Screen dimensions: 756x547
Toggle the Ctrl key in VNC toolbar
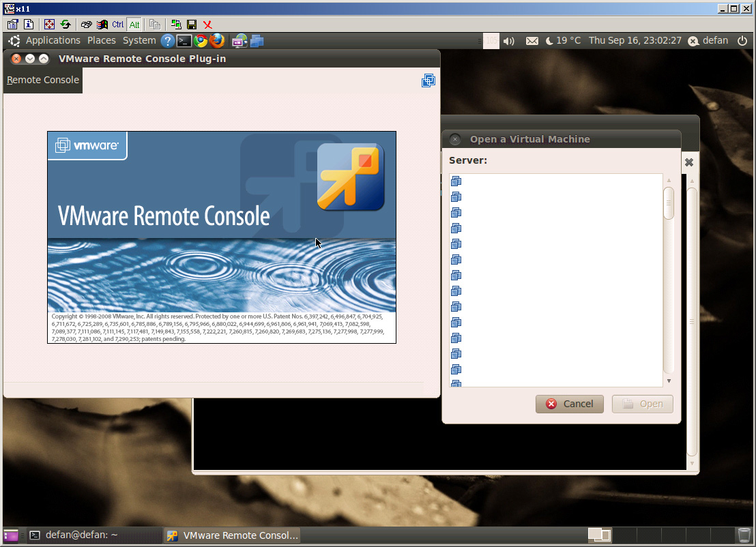point(118,24)
